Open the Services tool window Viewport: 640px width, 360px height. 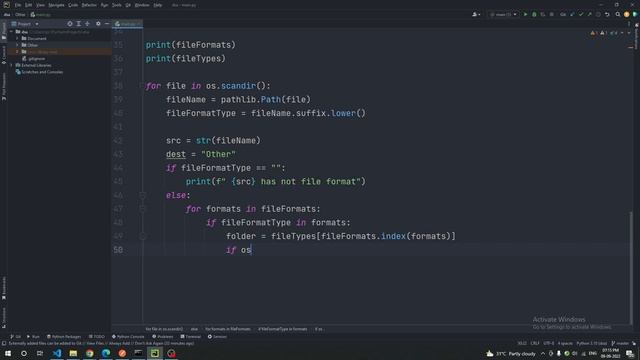pos(217,337)
